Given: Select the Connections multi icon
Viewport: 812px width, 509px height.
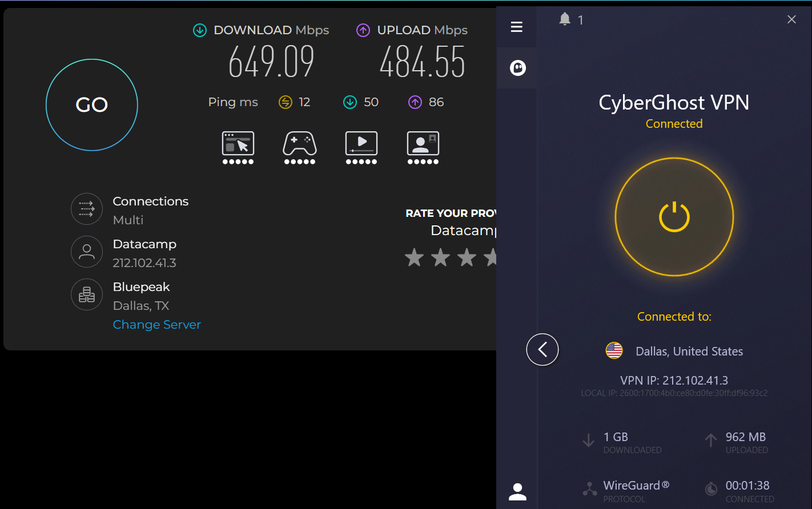Looking at the screenshot, I should (x=87, y=209).
